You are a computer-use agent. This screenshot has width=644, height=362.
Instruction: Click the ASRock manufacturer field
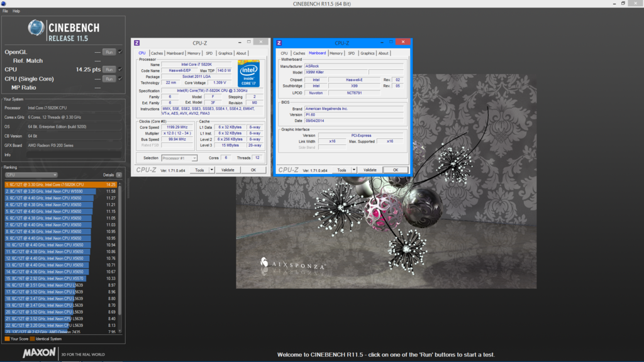point(353,66)
